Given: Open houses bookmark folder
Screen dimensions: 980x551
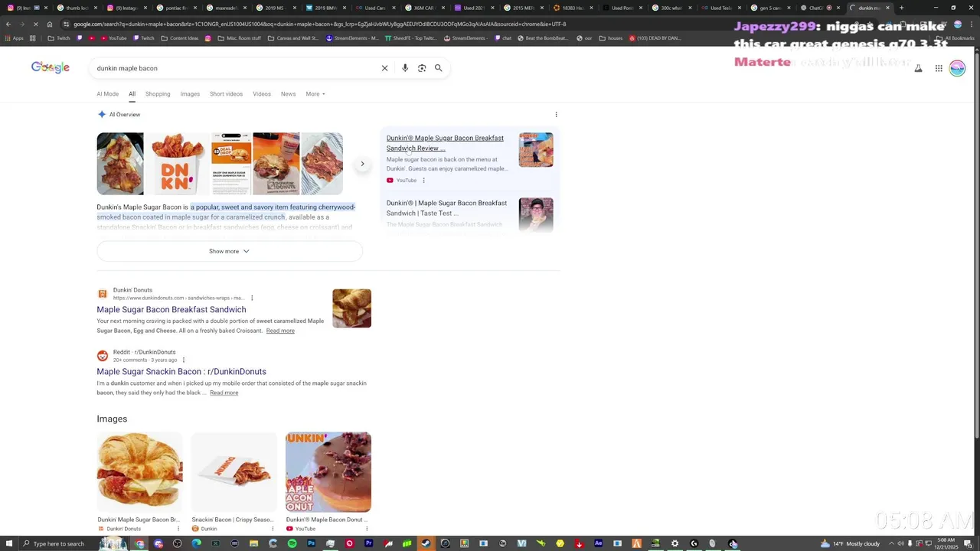Looking at the screenshot, I should [610, 37].
